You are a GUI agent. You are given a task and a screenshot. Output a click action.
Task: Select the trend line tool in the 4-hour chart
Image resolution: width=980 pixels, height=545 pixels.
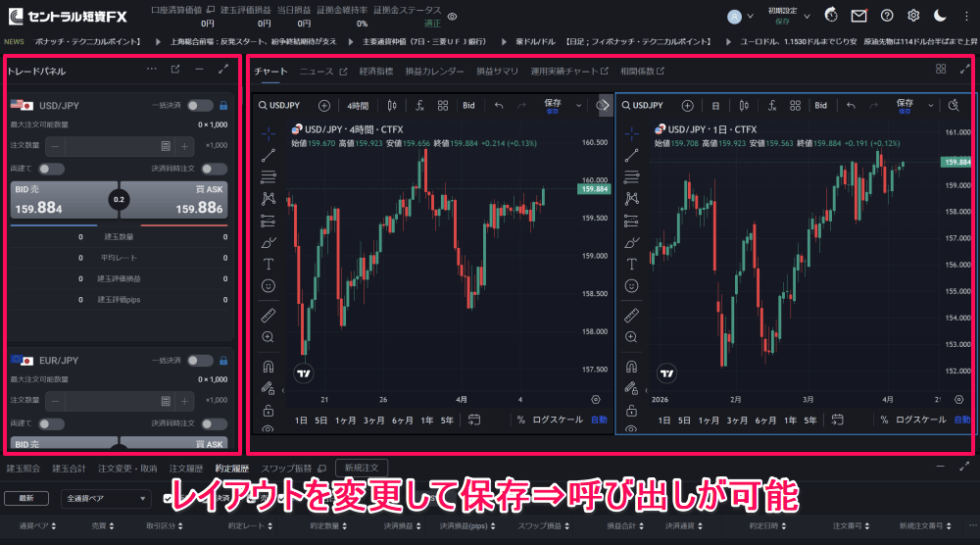pyautogui.click(x=269, y=155)
